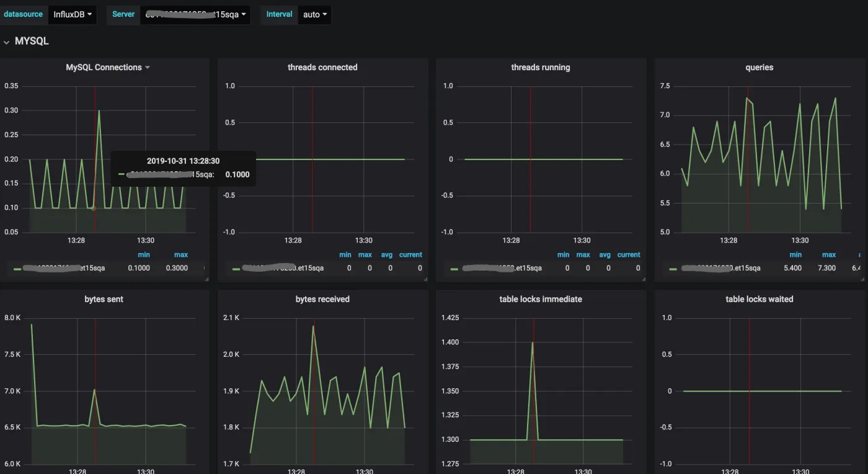
Task: Toggle the et15sqa series in threads connected legend
Action: coord(283,268)
